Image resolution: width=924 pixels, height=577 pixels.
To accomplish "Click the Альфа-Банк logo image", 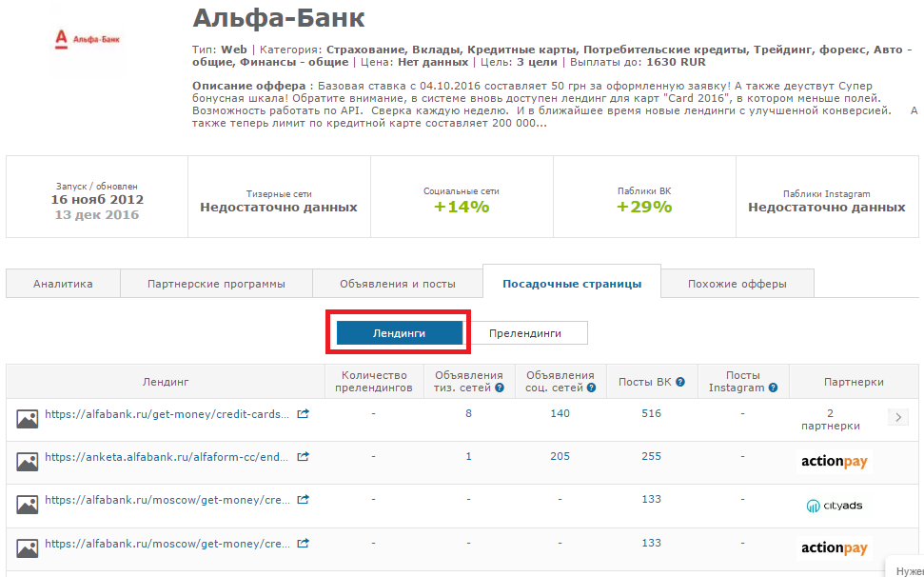I will click(x=88, y=39).
